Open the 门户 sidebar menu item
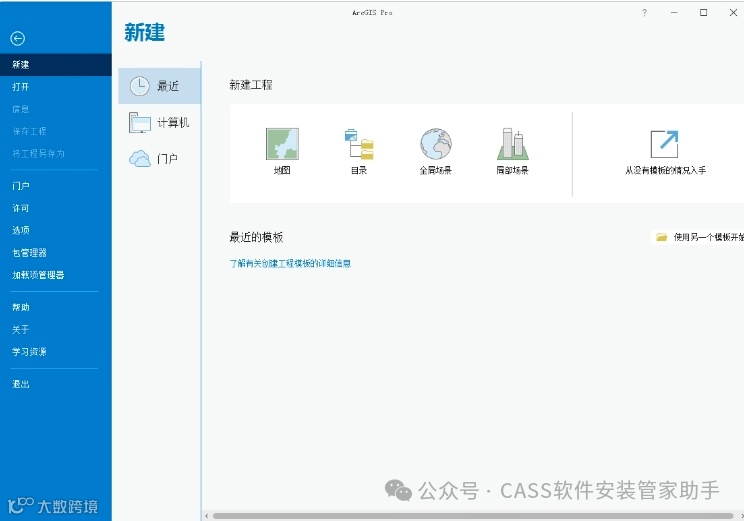744x521 pixels. [x=56, y=186]
